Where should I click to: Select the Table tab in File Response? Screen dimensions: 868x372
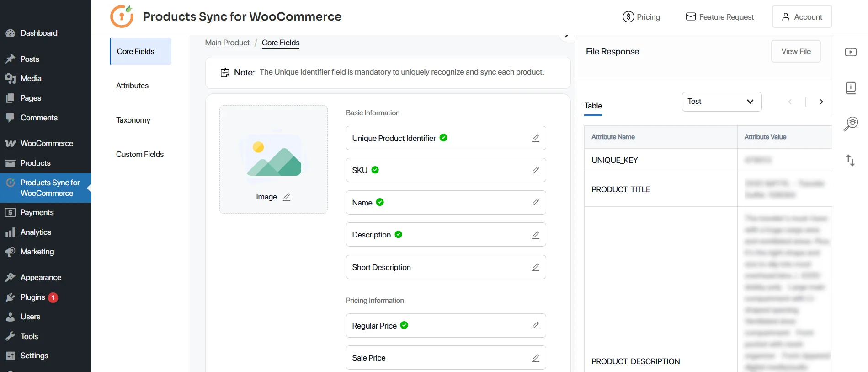click(593, 106)
